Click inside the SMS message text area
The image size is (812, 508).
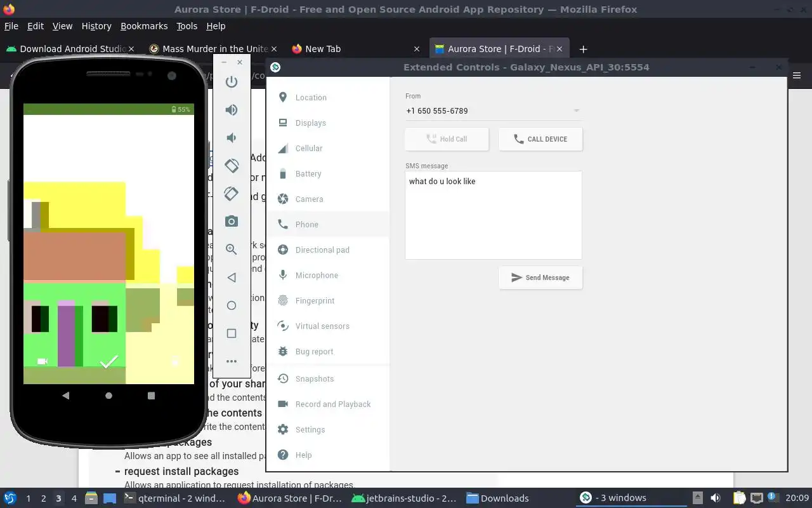point(494,215)
